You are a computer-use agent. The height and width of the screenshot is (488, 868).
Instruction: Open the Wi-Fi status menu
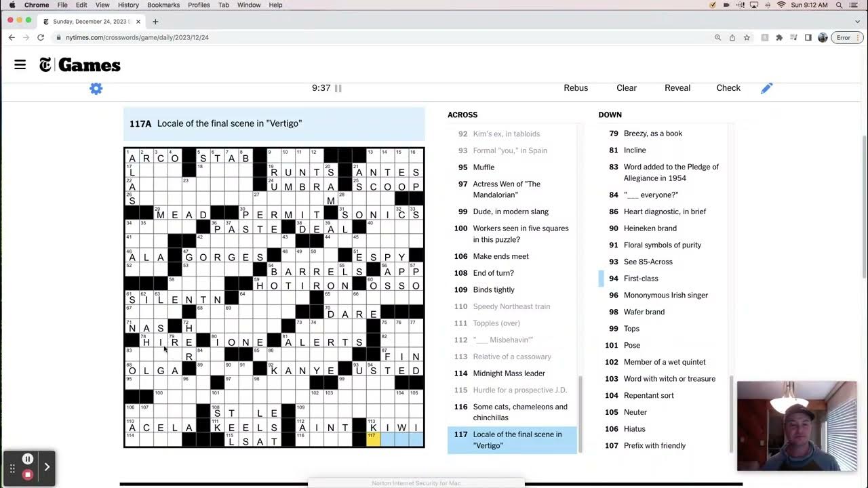pos(781,5)
